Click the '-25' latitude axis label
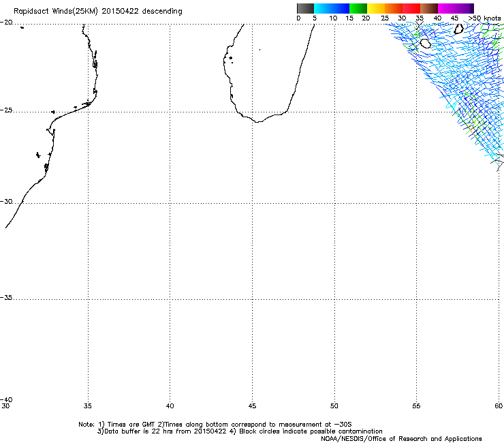Viewport: 504px width, 443px height. tap(6, 110)
